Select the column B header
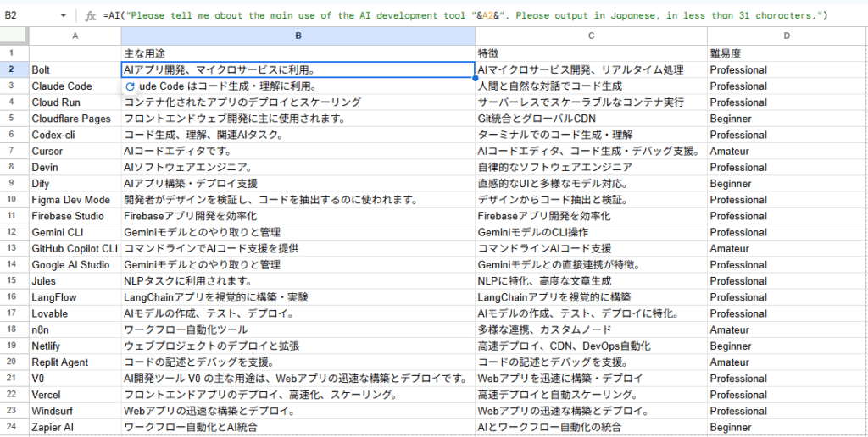 (298, 36)
